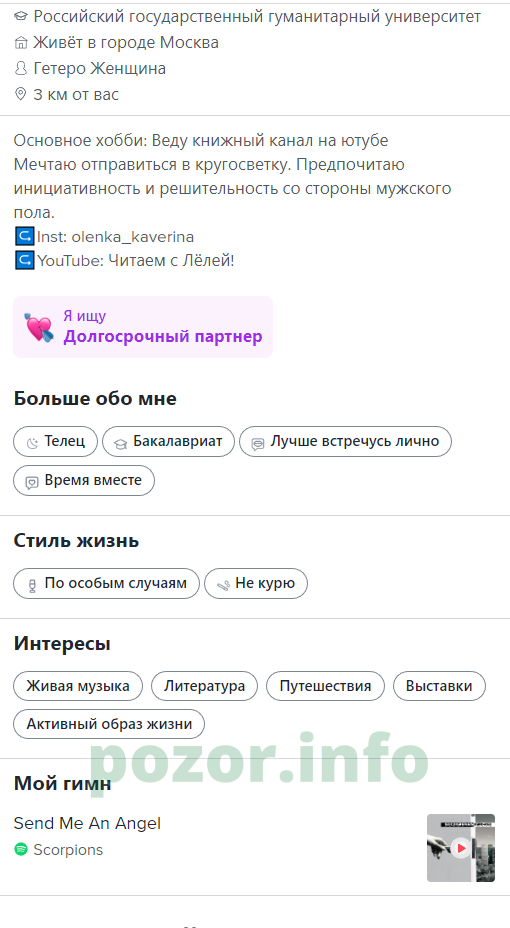510x928 pixels.
Task: Select the Бакалавриат education tag
Action: point(169,442)
